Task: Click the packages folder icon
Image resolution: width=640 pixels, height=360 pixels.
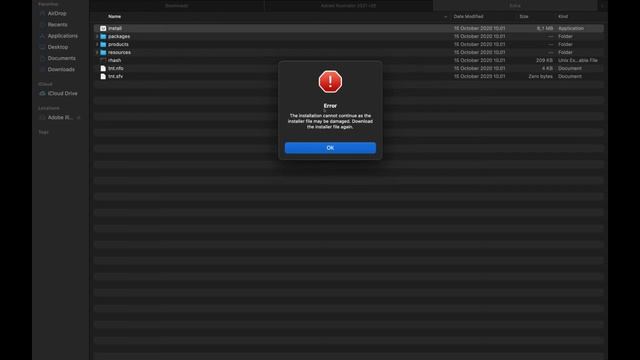Action: pyautogui.click(x=103, y=36)
